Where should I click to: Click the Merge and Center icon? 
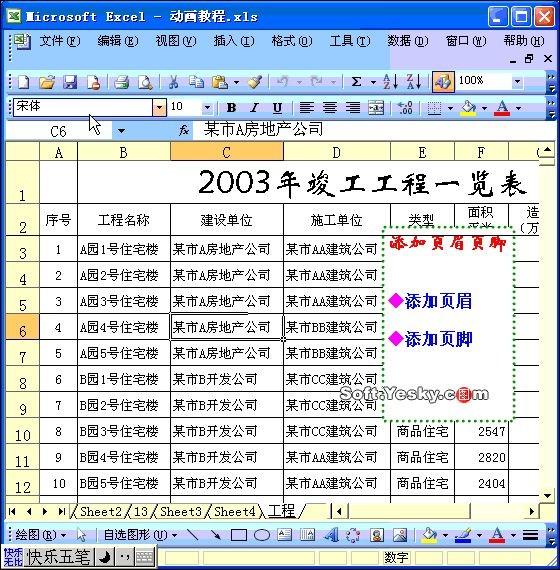(376, 108)
